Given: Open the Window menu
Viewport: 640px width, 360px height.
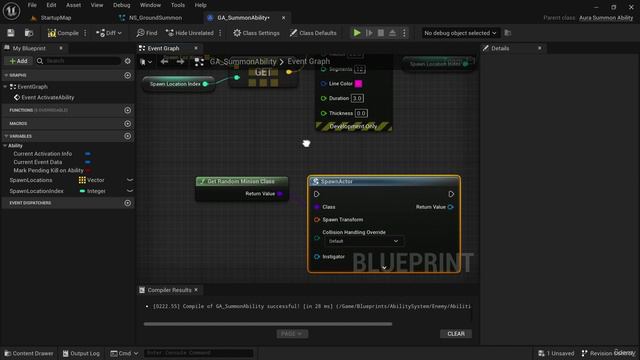Looking at the screenshot, I should click(150, 5).
